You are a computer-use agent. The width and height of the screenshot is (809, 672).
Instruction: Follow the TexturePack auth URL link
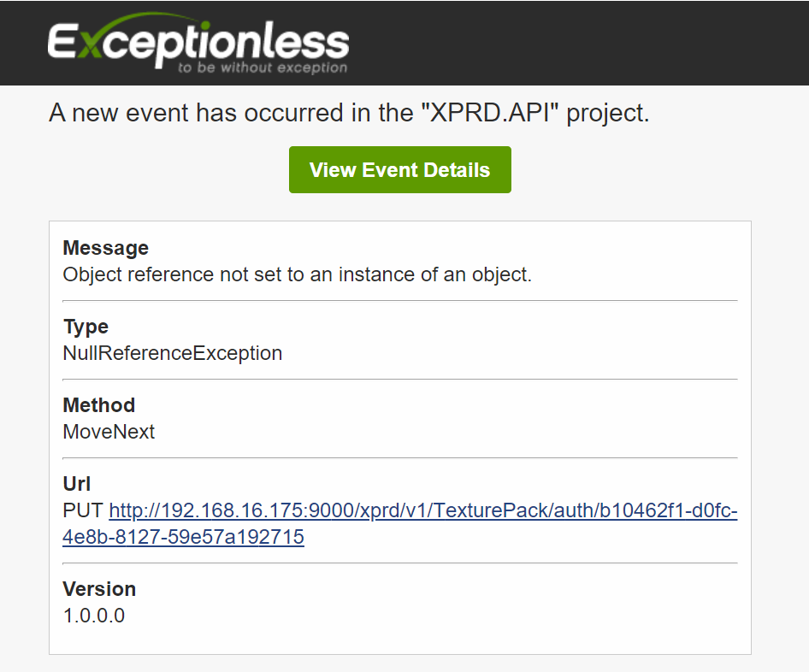click(400, 523)
